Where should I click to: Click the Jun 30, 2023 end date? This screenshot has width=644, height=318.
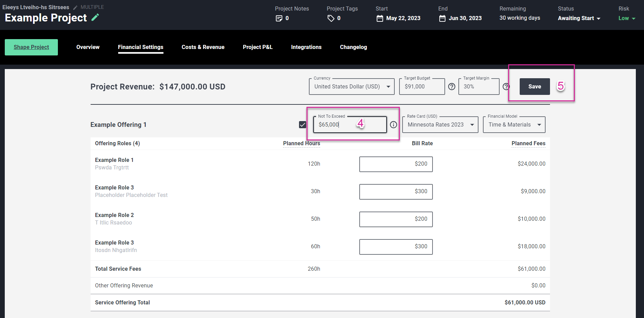pos(465,18)
